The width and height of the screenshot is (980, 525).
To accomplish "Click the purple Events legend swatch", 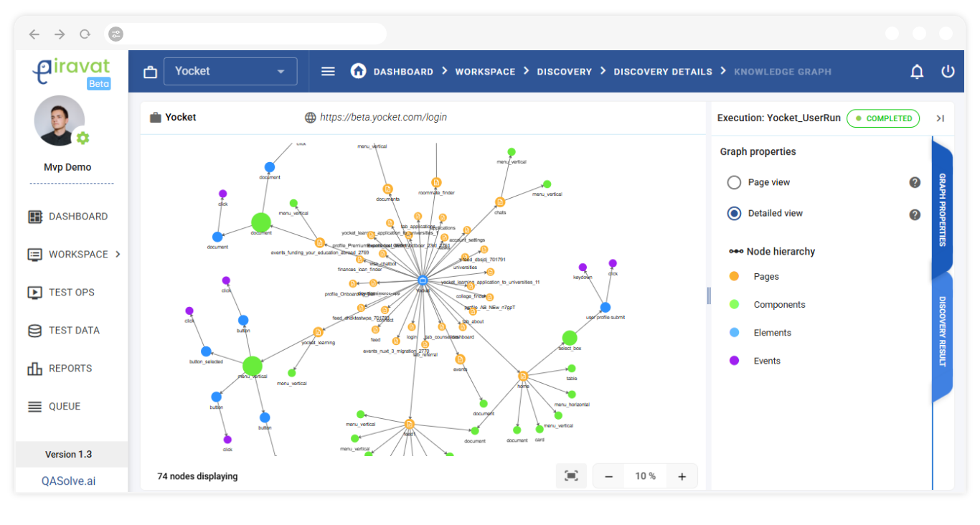I will point(734,361).
